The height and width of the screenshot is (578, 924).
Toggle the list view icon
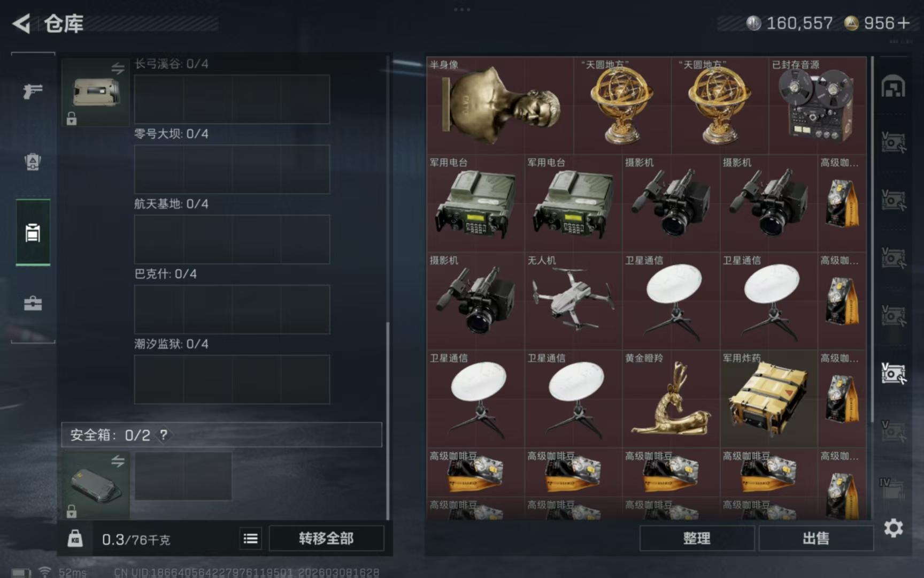point(251,538)
